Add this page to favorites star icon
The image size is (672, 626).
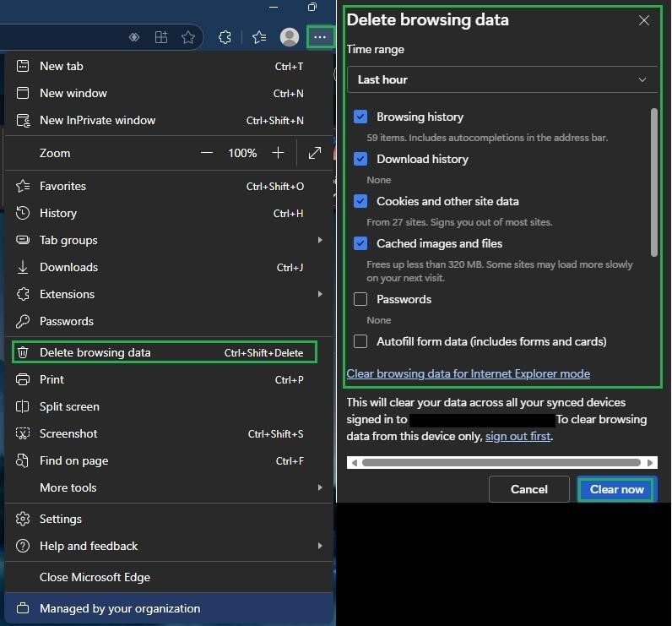point(188,37)
